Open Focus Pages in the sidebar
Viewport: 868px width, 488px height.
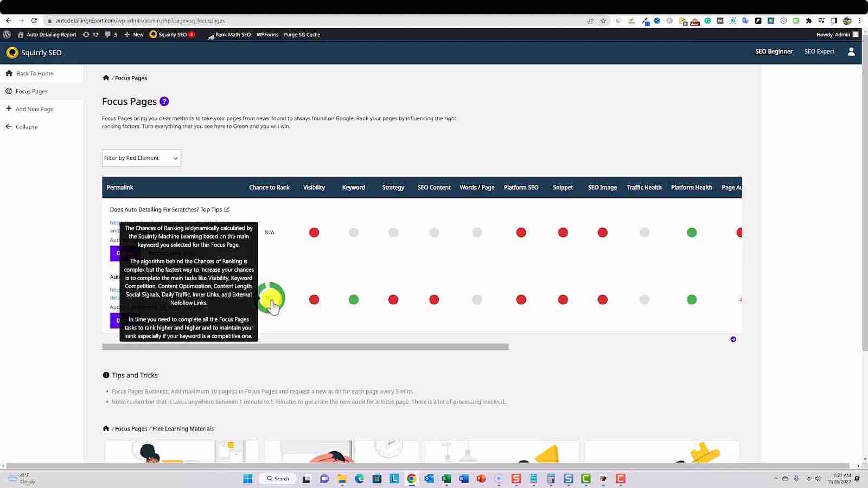pos(31,92)
